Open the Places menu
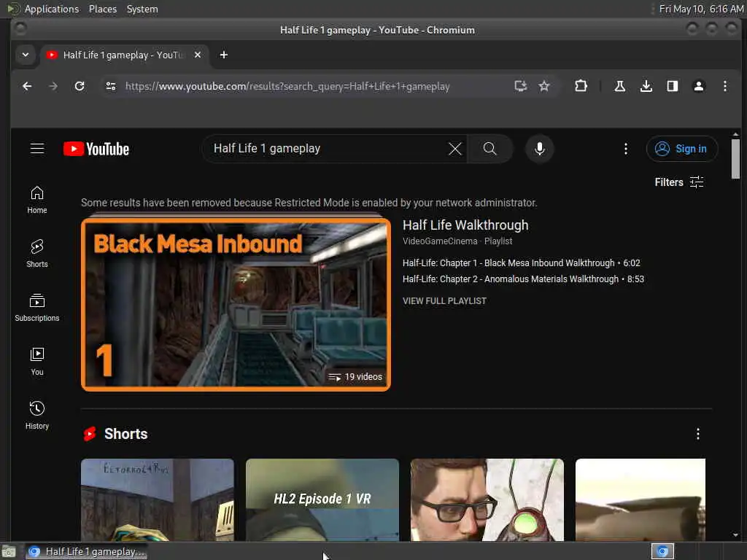This screenshot has width=747, height=560. tap(103, 9)
